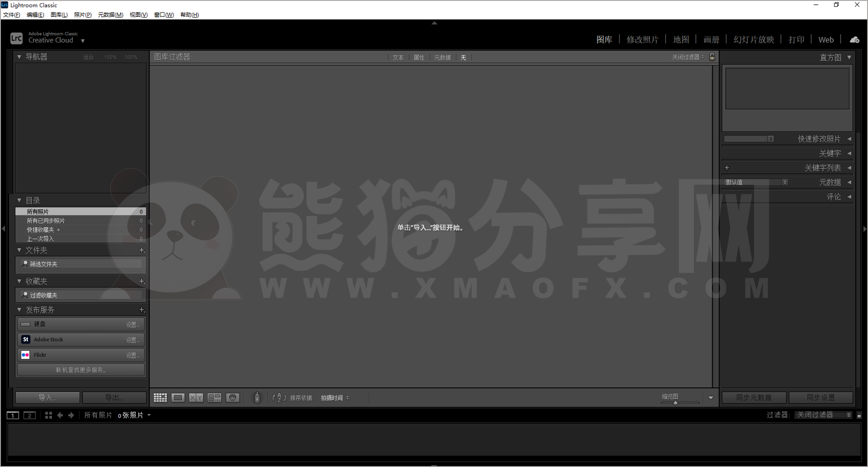
Task: Select the Survey view icon
Action: [214, 397]
